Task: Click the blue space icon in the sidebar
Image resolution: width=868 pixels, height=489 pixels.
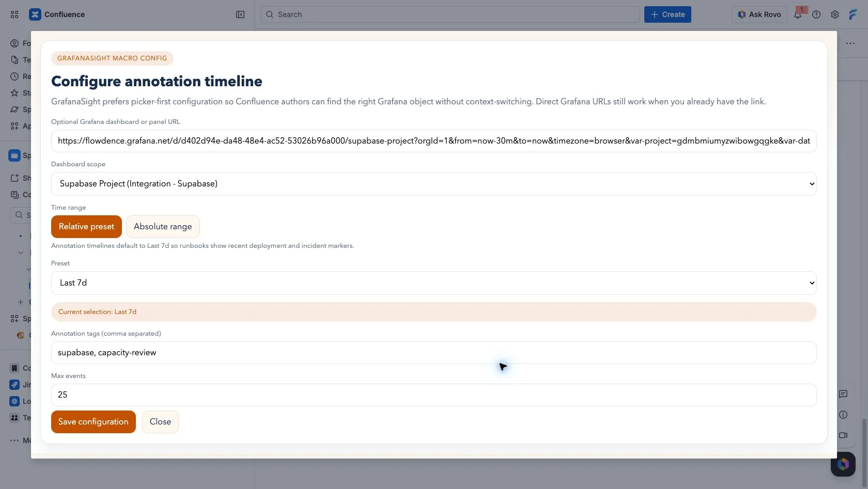Action: tap(14, 155)
